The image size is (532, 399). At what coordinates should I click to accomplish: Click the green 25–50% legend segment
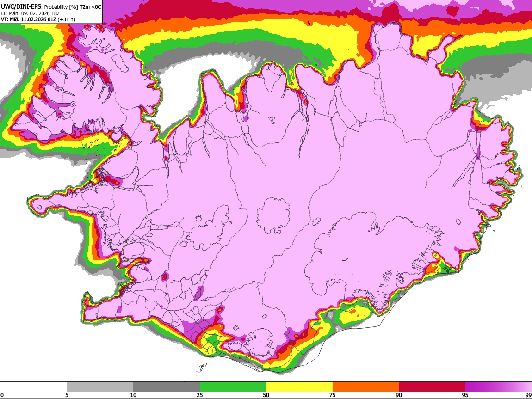point(233,387)
